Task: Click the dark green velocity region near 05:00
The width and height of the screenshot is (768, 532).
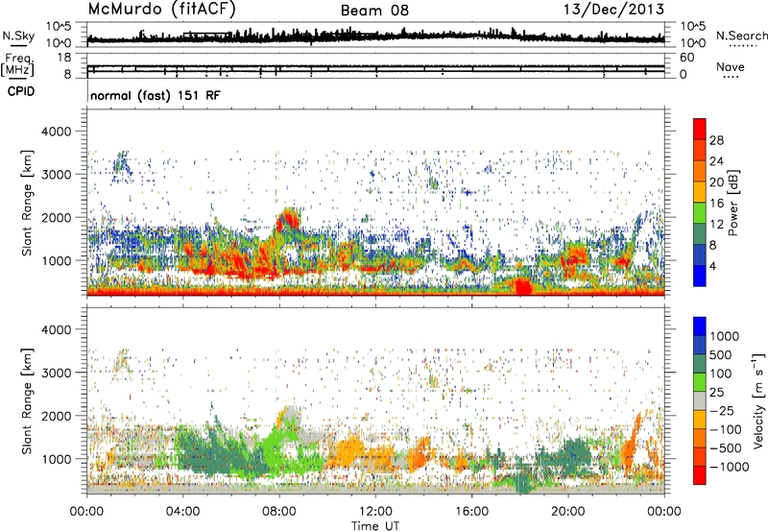Action: coord(215,453)
